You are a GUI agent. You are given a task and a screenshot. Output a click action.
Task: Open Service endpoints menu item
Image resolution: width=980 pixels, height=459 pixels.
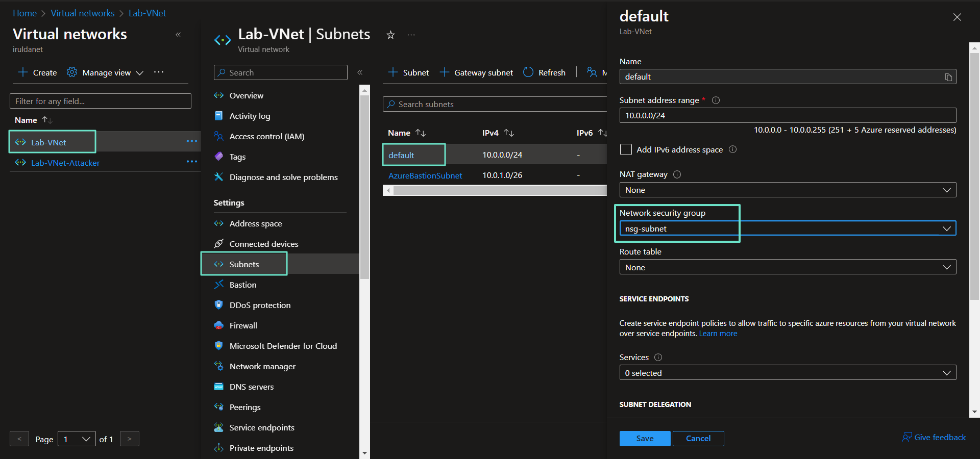point(262,427)
